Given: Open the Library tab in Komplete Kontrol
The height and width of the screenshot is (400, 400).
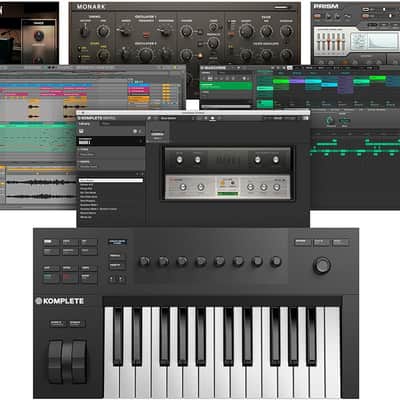Looking at the screenshot, I should point(84,124).
